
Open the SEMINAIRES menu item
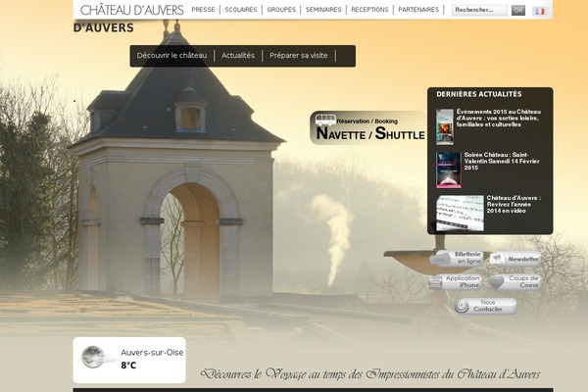(x=323, y=10)
